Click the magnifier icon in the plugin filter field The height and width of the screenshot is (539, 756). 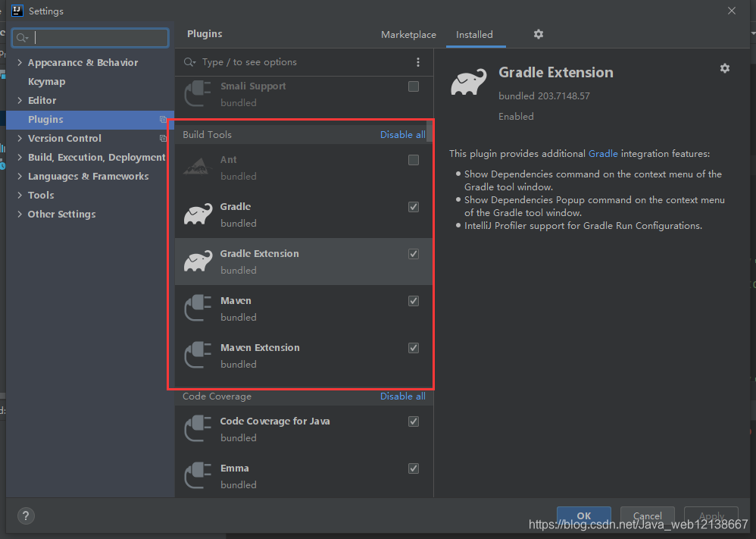[x=189, y=62]
